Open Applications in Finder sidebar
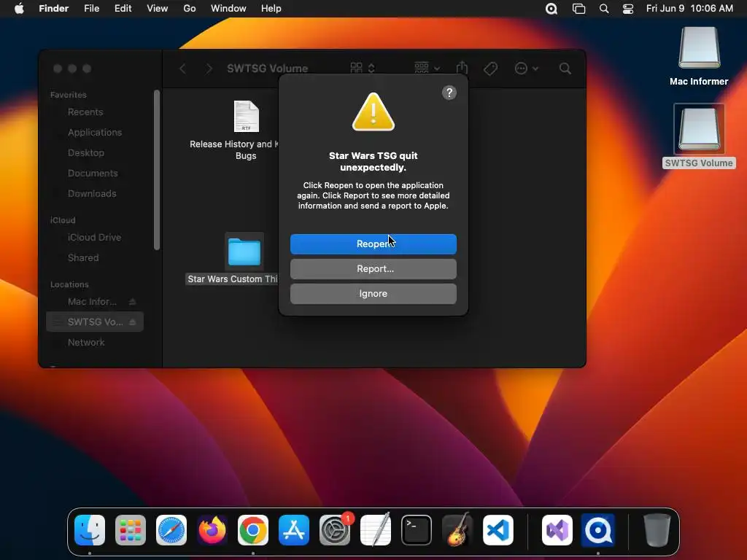 click(94, 133)
